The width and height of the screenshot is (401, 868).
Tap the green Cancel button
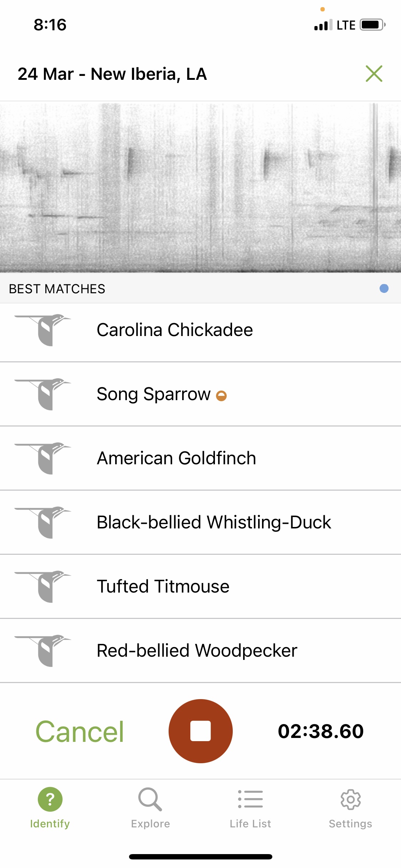79,732
